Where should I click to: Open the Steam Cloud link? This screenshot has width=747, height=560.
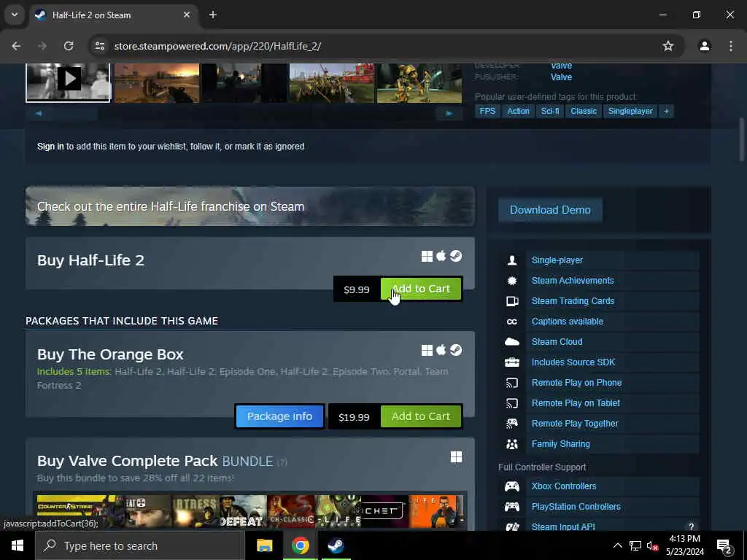tap(557, 342)
